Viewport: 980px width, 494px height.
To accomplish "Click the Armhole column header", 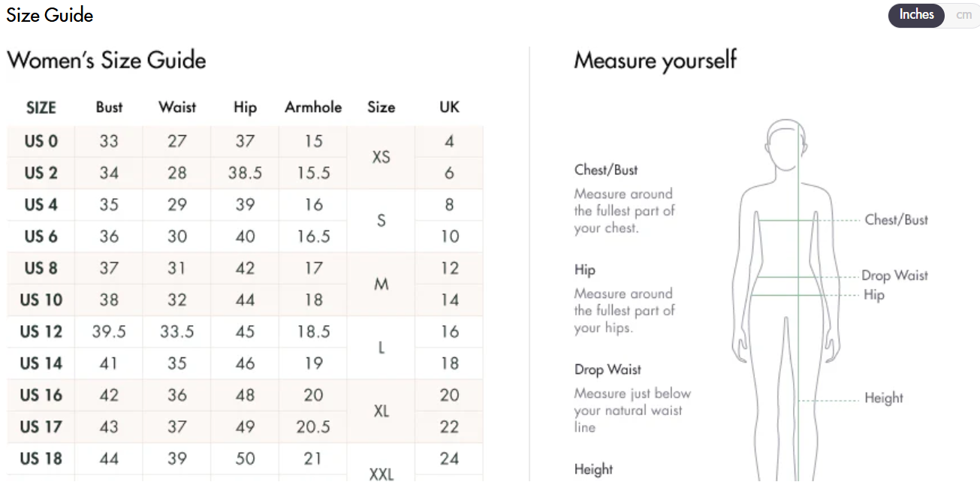I will [313, 107].
